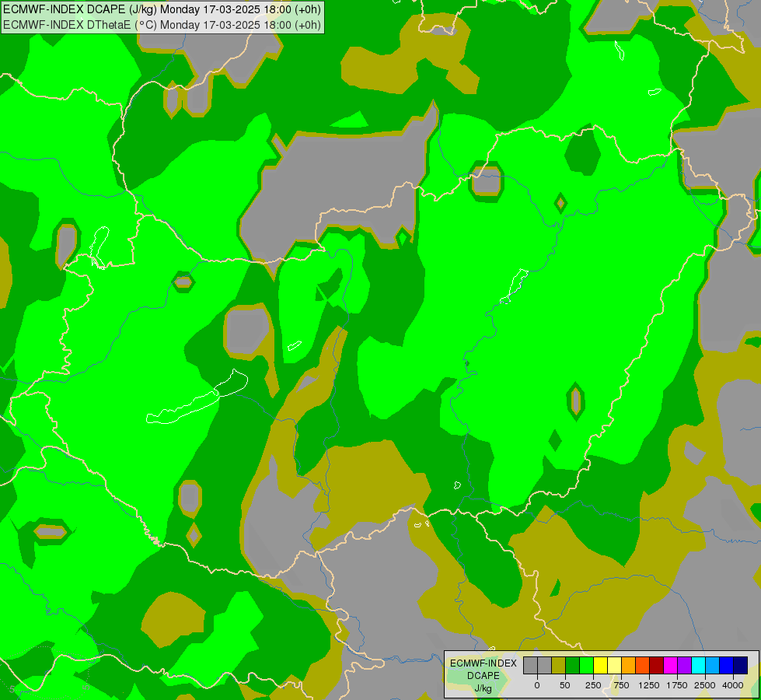Pick the pale yellow legend swatch
The image size is (761, 700).
(614, 666)
